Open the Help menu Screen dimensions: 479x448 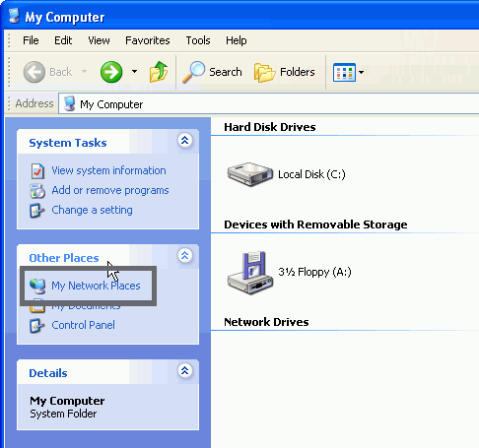237,40
